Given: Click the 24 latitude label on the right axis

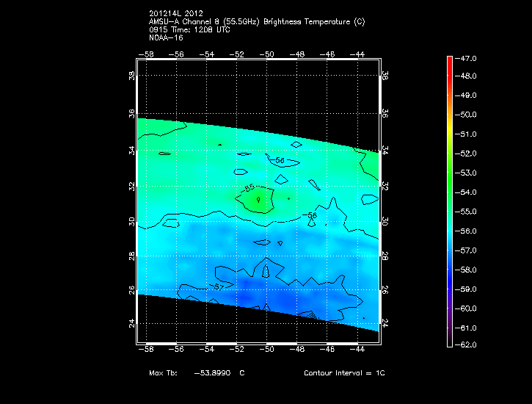Looking at the screenshot, I should click(x=385, y=324).
